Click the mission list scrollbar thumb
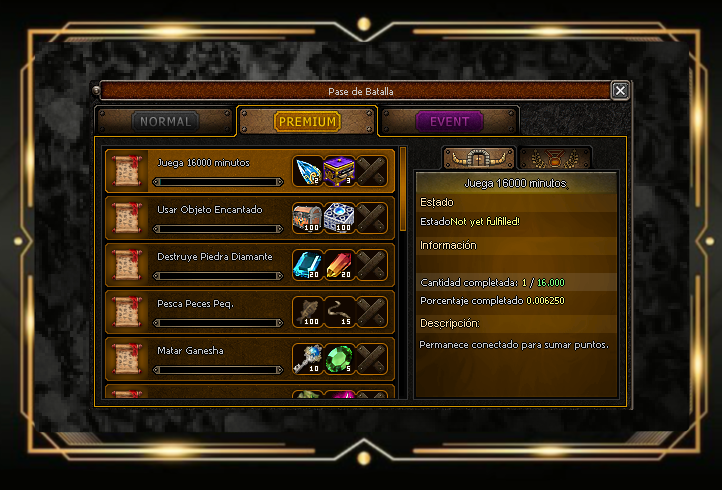 coord(403,189)
